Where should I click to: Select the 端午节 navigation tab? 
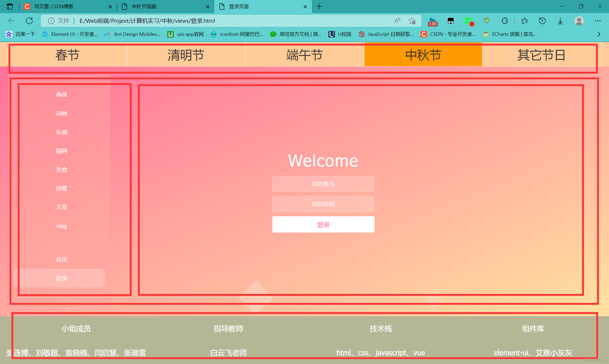304,55
